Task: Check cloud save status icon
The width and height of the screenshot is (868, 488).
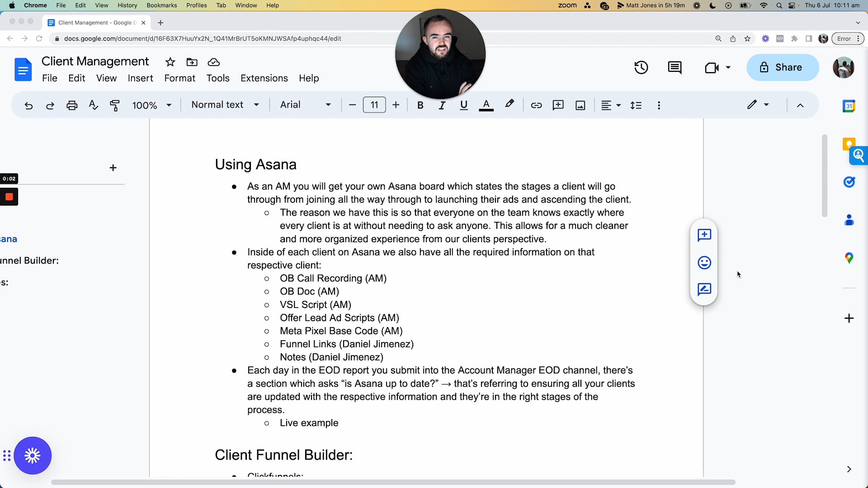Action: (213, 62)
